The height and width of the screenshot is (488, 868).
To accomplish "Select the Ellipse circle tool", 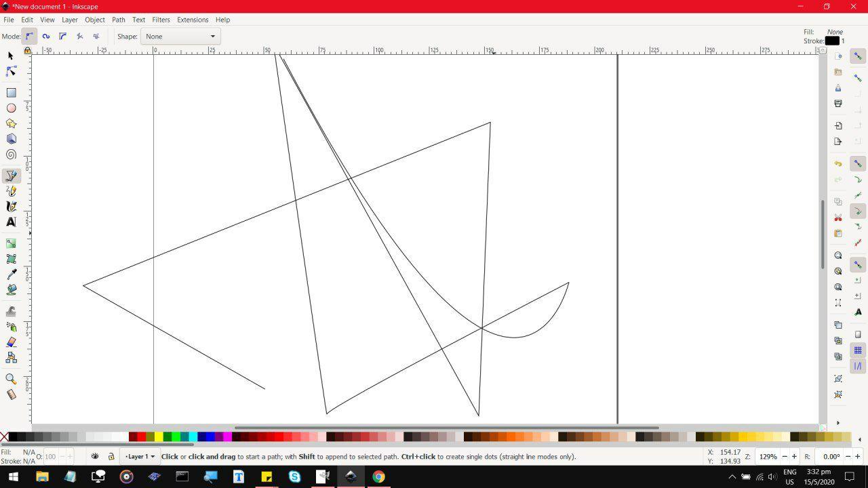I will click(x=11, y=108).
